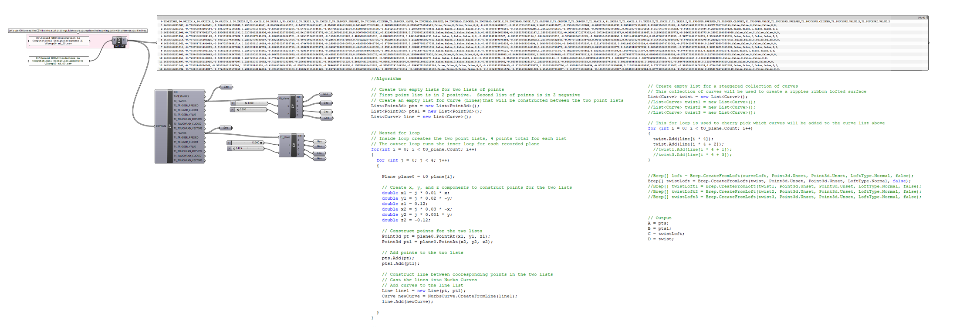Click the t1_plane input parameter

coord(285,137)
